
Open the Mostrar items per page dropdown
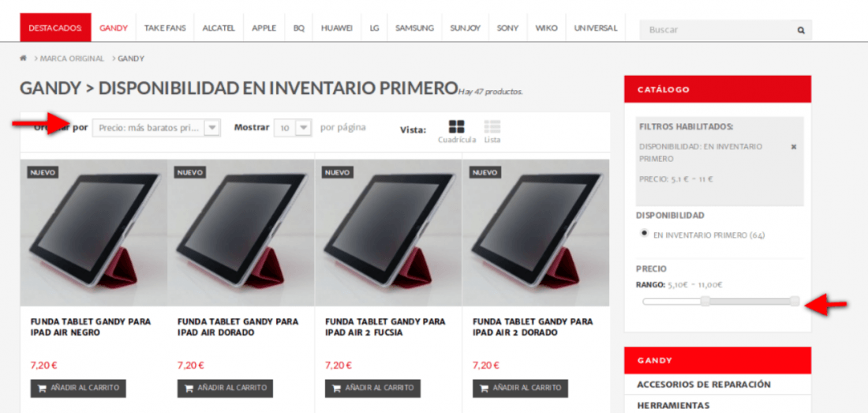[294, 128]
